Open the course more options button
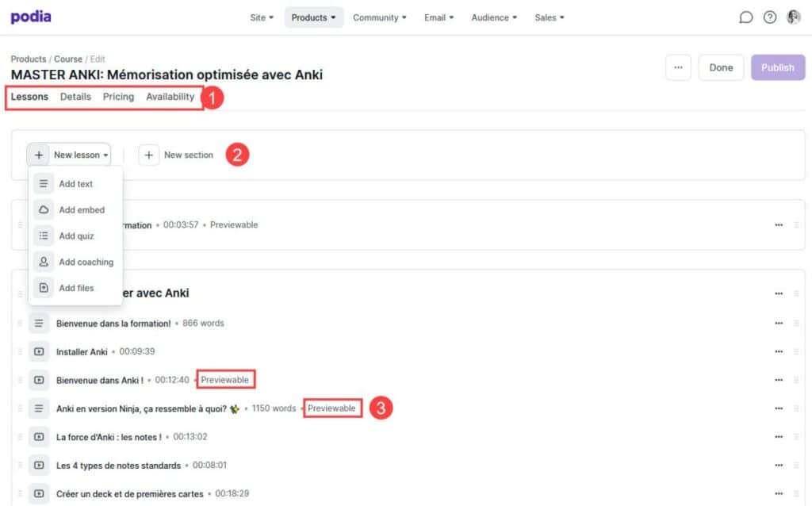 [x=678, y=67]
